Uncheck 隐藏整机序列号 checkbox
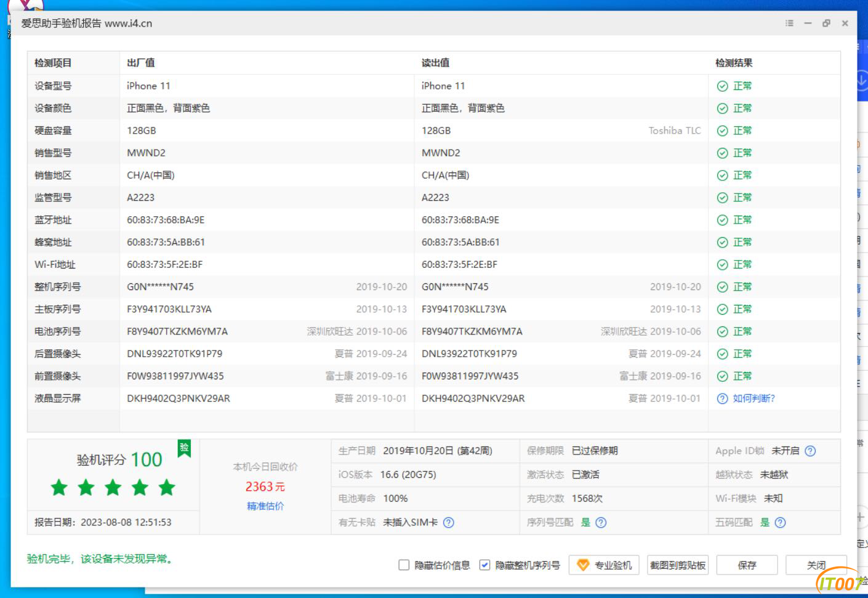Image resolution: width=868 pixels, height=598 pixels. (485, 565)
